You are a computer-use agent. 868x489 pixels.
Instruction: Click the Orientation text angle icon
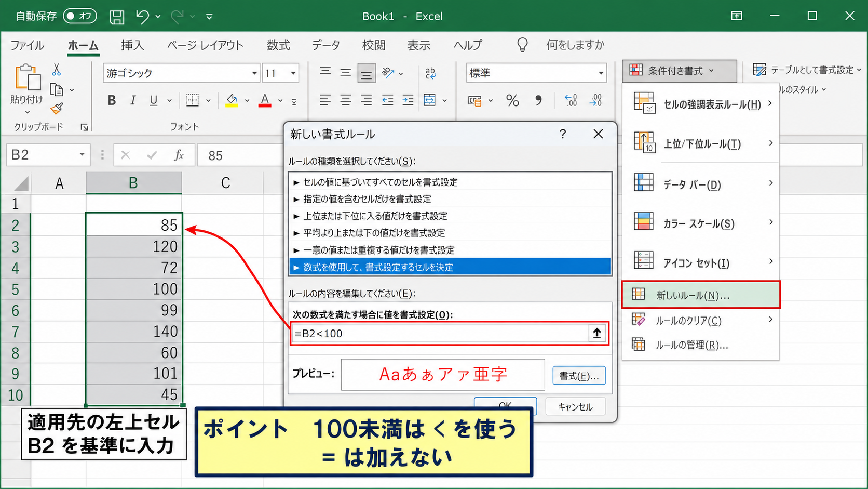click(x=388, y=73)
